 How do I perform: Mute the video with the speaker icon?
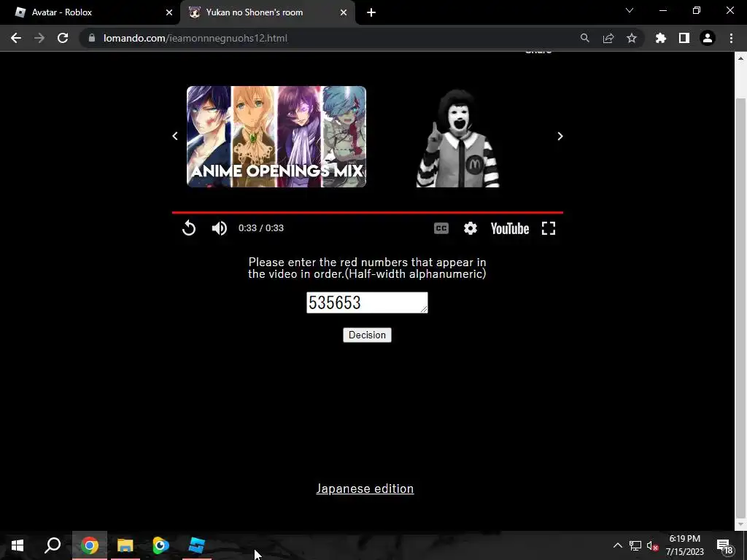tap(219, 228)
